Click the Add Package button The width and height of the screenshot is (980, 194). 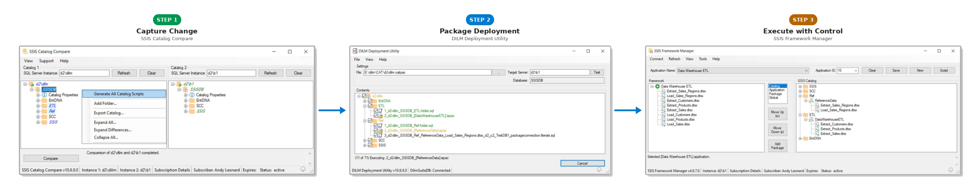tap(777, 145)
